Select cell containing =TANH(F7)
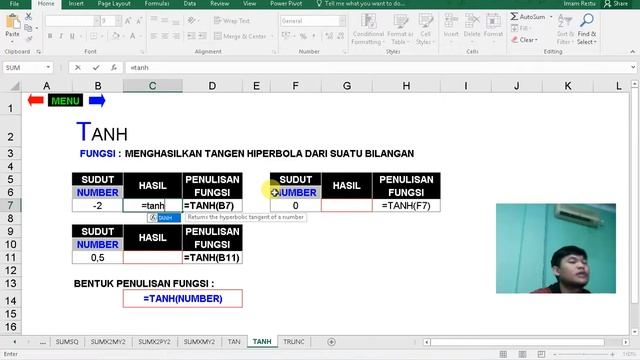Viewport: 640px width, 360px height. pos(406,205)
